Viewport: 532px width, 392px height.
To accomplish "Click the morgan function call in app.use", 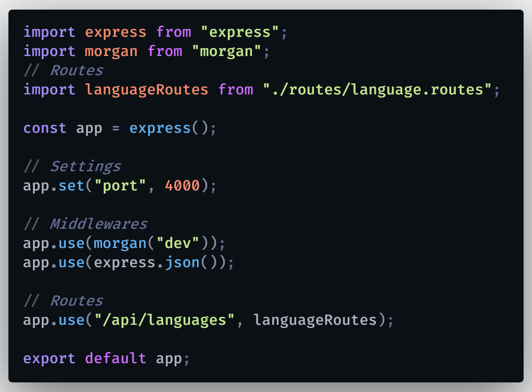I will coord(120,243).
